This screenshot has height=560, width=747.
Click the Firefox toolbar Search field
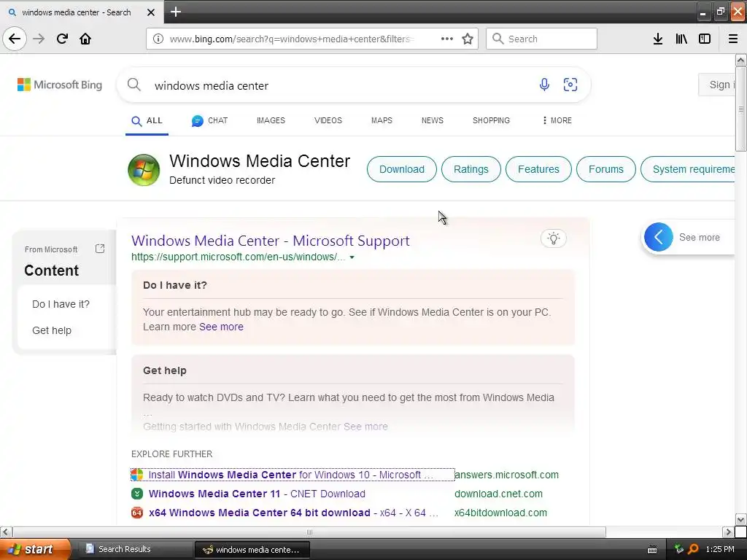(541, 39)
